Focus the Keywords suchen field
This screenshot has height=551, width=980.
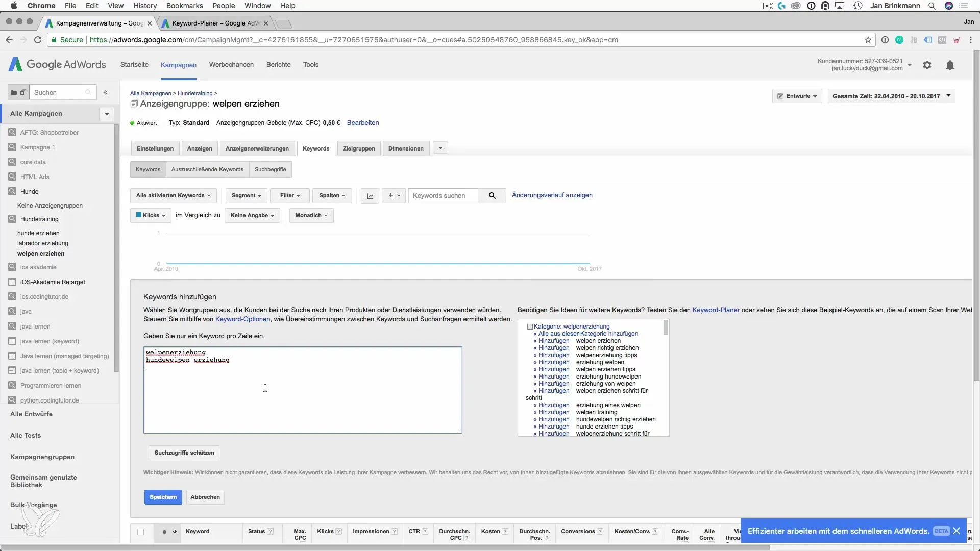click(x=443, y=196)
